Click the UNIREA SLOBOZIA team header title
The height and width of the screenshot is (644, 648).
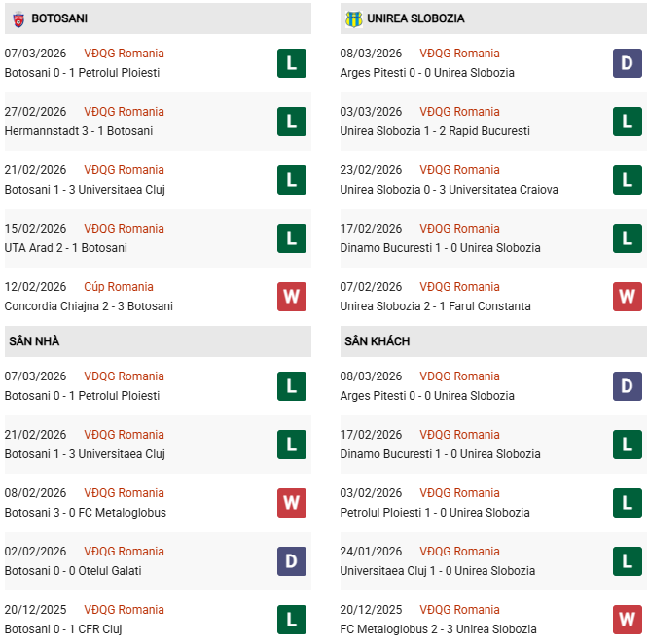(416, 18)
